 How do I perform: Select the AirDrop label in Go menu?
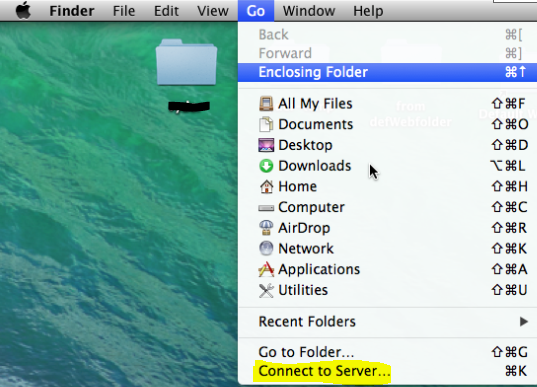(304, 228)
